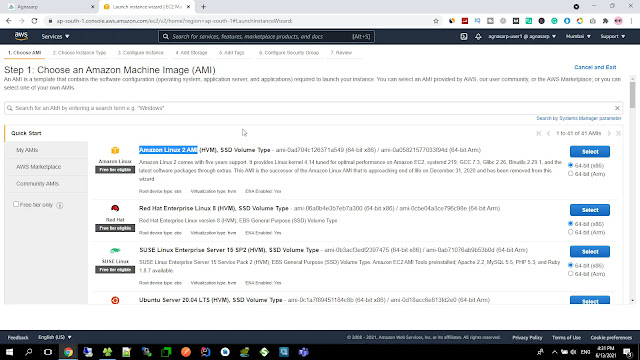Open Cookie preferences link
640x360 pixels.
click(611, 338)
